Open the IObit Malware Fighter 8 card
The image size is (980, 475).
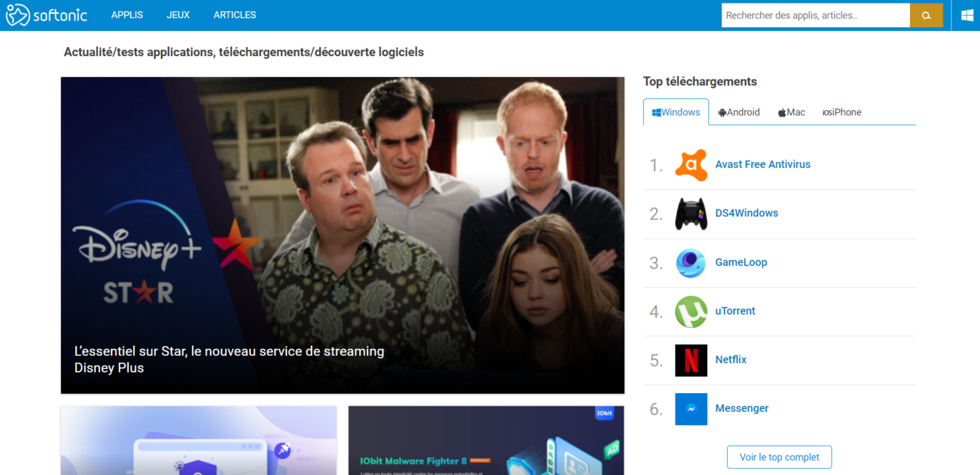click(x=486, y=441)
